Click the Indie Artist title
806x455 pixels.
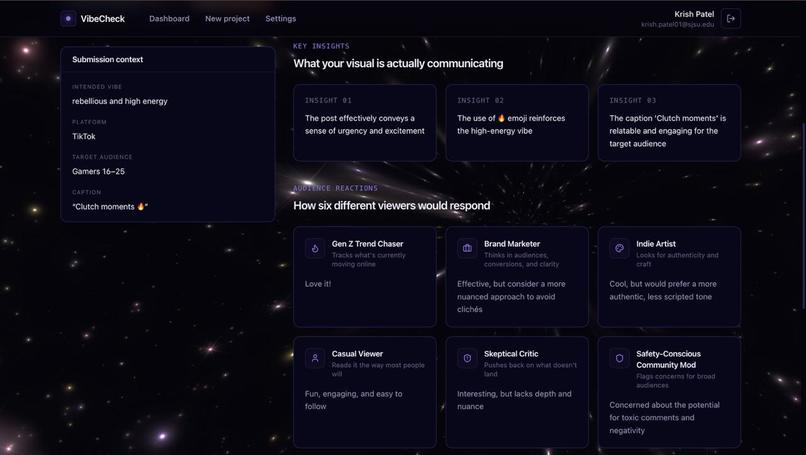tap(656, 244)
